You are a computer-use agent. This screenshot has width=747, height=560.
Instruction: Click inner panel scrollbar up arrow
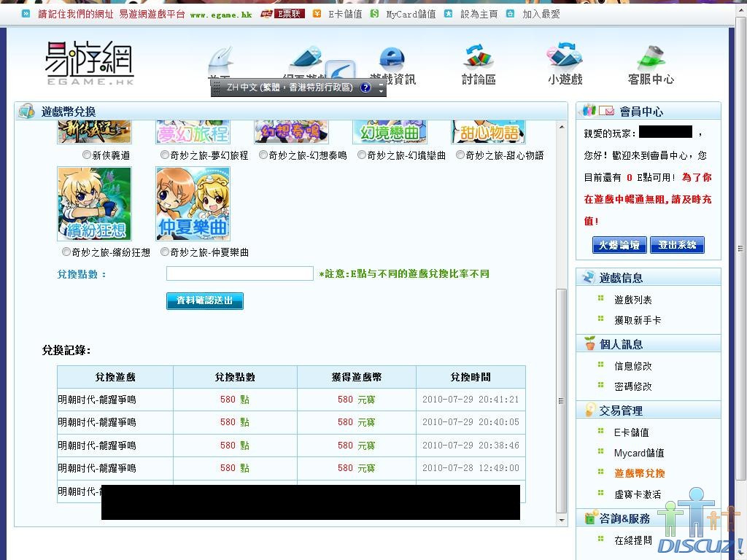[562, 127]
